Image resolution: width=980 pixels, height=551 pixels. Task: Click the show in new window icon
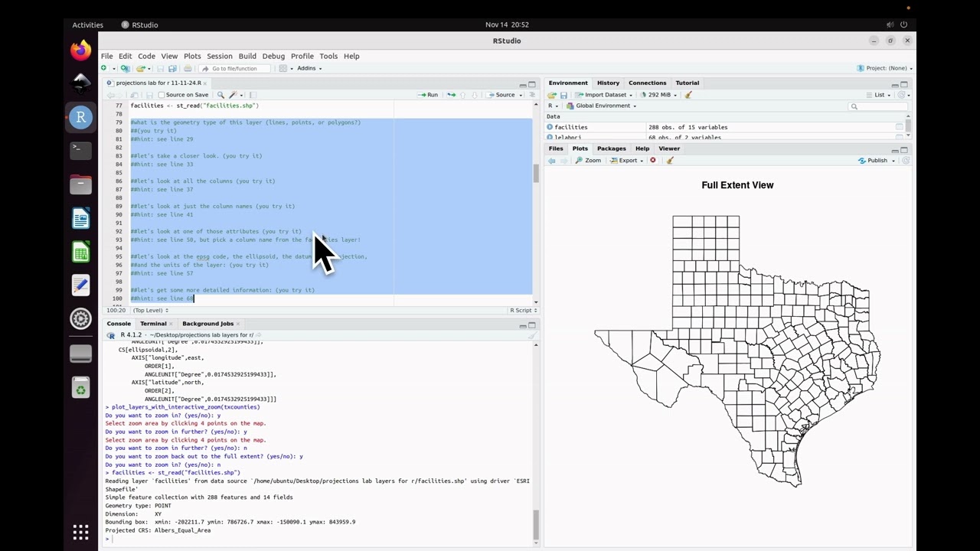tap(134, 95)
